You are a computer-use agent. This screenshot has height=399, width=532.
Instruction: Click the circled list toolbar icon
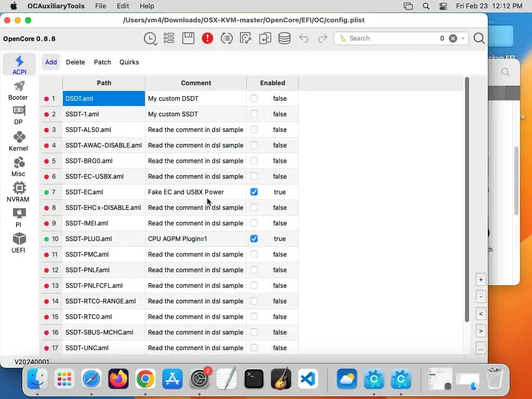(x=227, y=38)
